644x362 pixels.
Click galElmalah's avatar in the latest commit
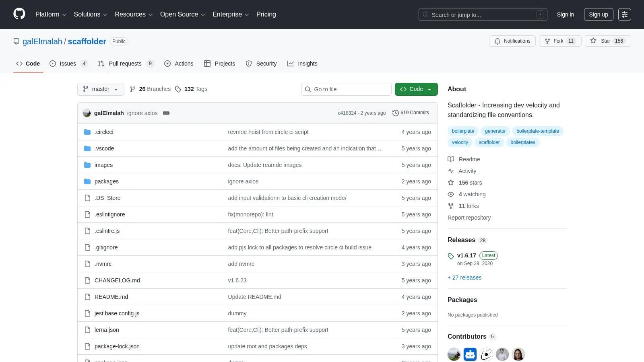87,113
